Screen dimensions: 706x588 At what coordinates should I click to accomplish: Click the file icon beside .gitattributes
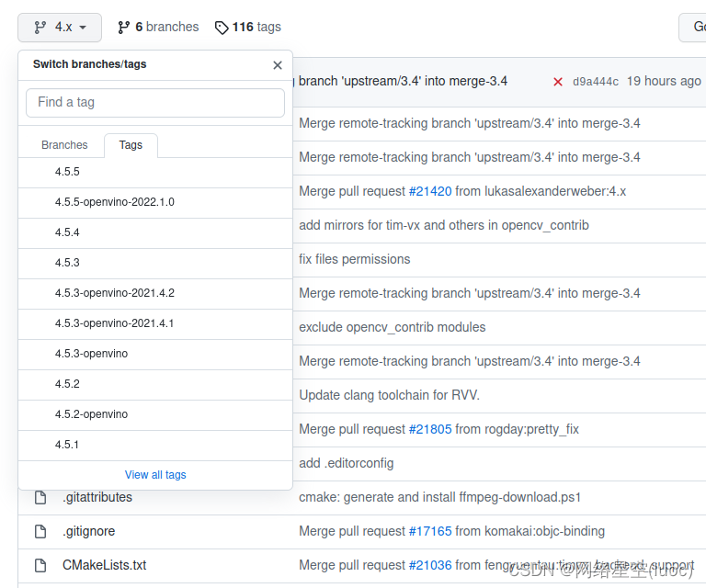tap(40, 498)
